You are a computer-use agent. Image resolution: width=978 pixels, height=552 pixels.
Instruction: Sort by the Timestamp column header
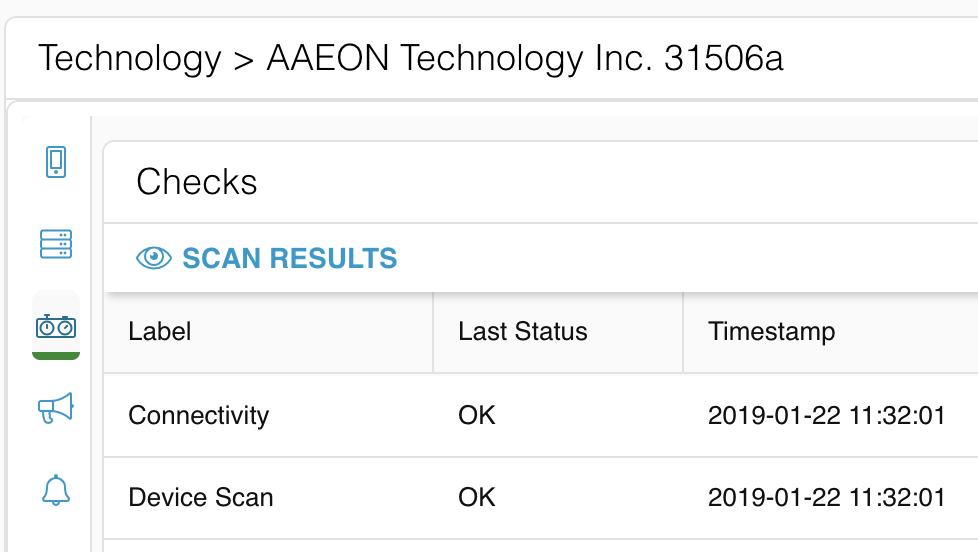point(772,331)
